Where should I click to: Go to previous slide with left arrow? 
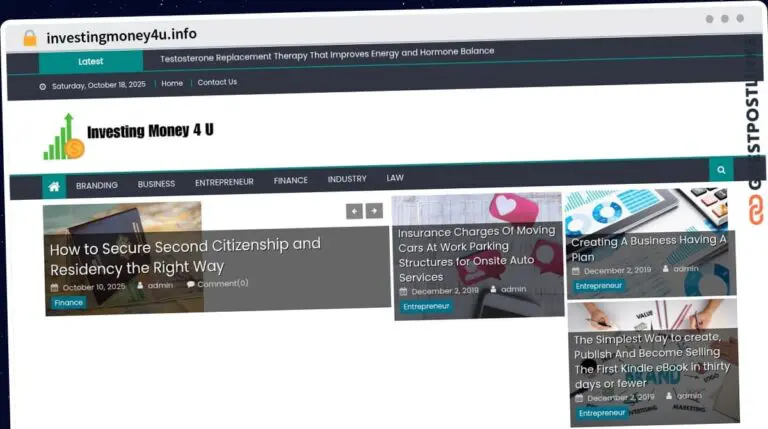click(354, 211)
